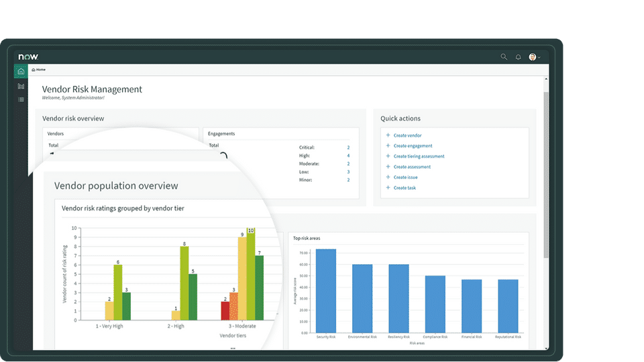The width and height of the screenshot is (644, 362).
Task: Click plus icon beside Create assessment
Action: click(x=388, y=167)
